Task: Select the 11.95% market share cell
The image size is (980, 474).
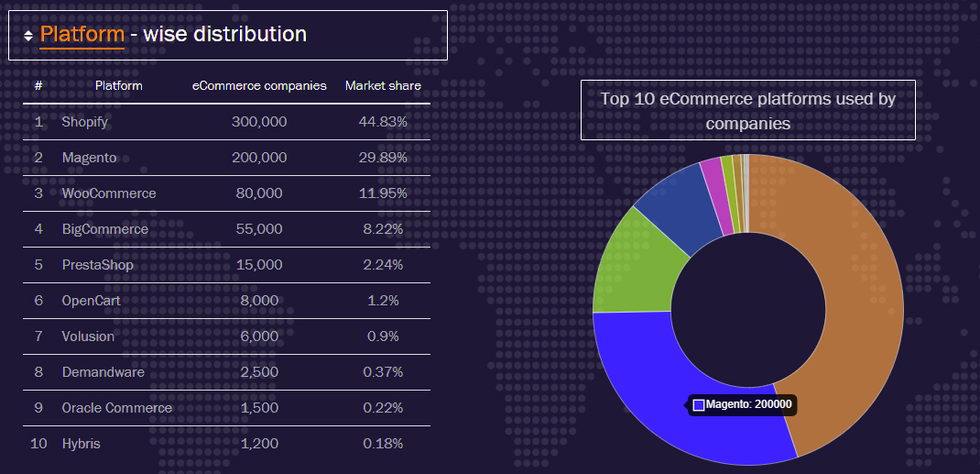Action: tap(383, 193)
